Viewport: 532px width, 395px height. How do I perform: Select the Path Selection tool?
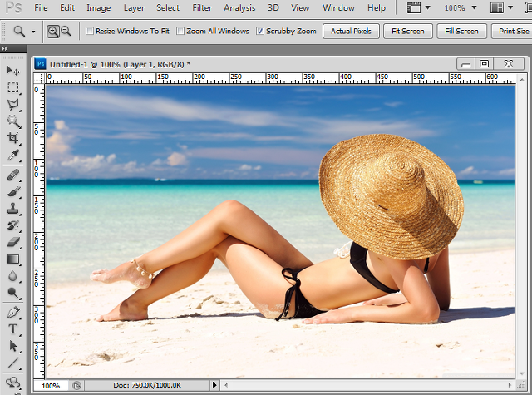click(x=13, y=346)
